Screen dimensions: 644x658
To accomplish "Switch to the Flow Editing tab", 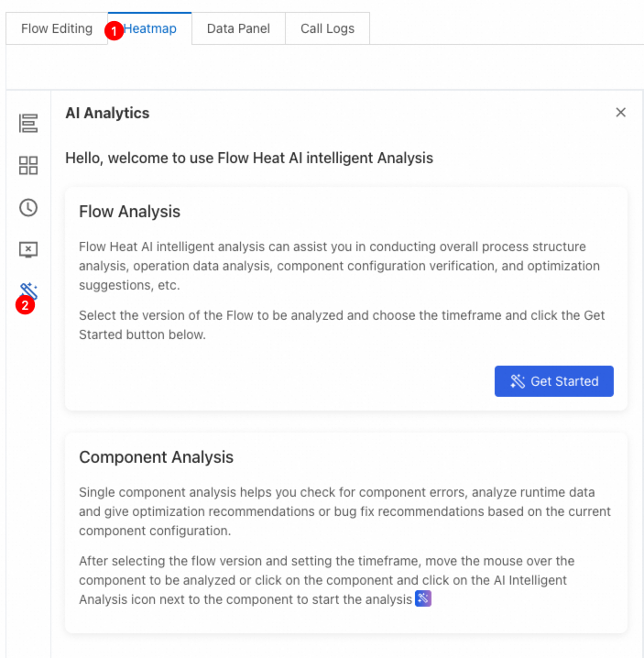I will click(57, 28).
